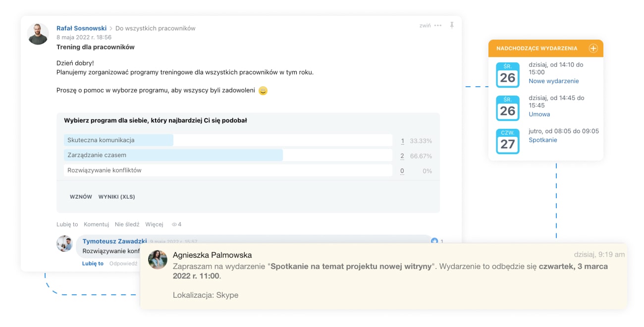View the post views eye counter
644x327 pixels.
176,224
